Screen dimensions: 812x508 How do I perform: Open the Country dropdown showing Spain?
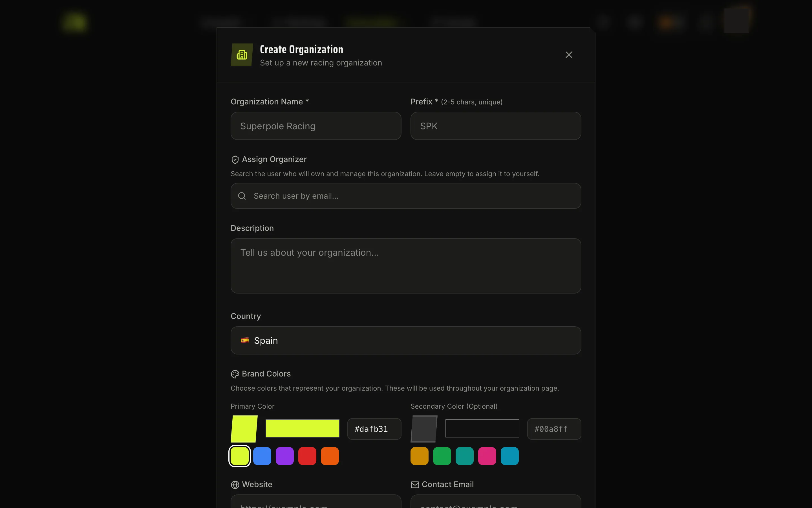[x=406, y=340]
